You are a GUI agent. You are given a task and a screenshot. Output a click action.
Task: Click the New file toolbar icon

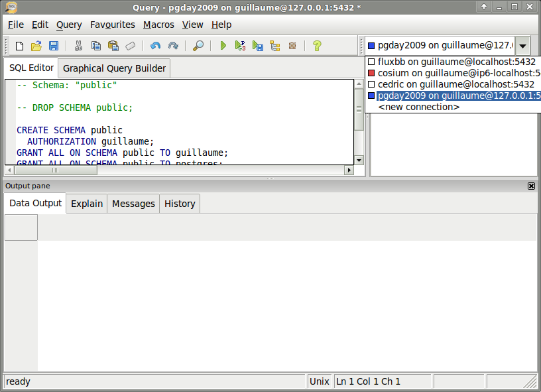pyautogui.click(x=19, y=46)
